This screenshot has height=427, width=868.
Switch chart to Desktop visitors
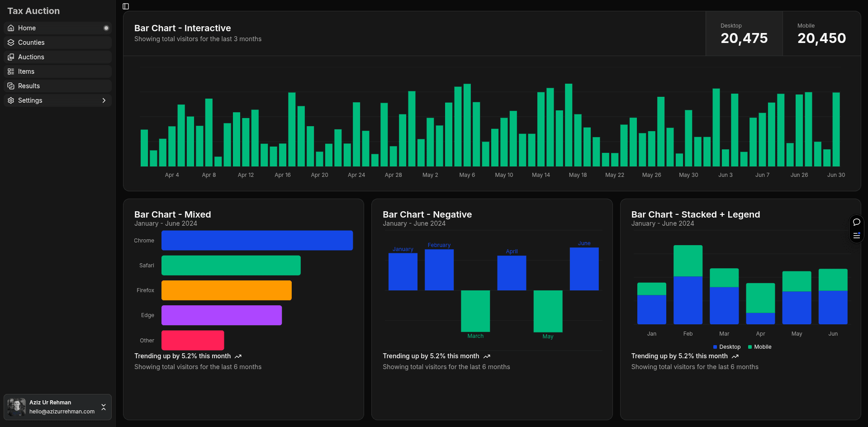click(744, 34)
